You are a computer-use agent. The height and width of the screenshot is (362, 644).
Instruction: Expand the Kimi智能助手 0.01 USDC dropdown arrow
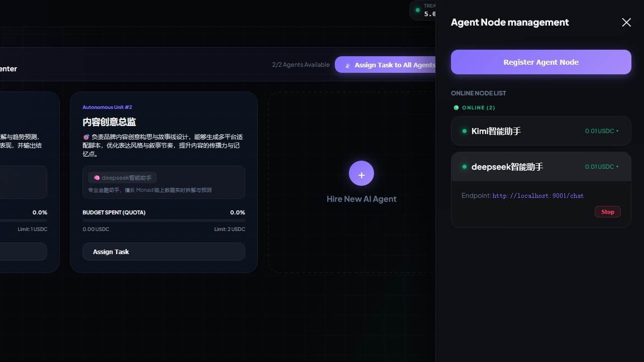617,131
